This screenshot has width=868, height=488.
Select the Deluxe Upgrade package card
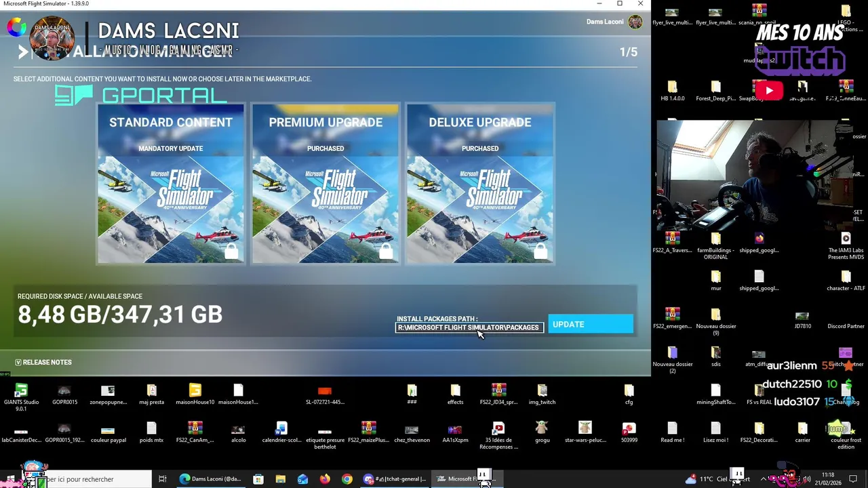(x=480, y=184)
